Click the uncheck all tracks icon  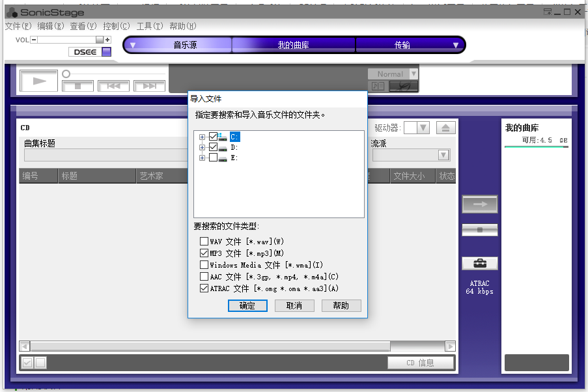click(x=40, y=363)
